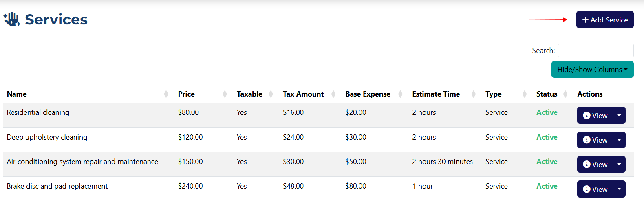Open action caret for Air conditioning row
644x202 pixels.
[619, 165]
